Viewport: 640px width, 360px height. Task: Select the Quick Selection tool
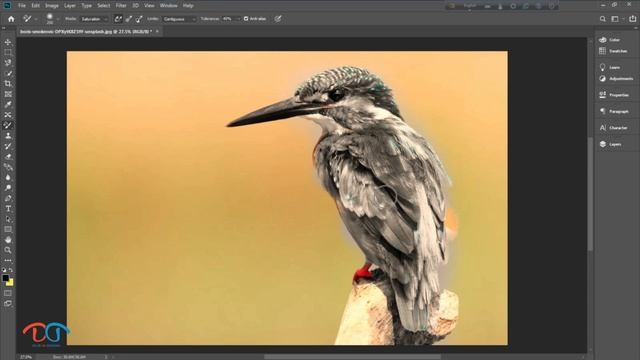(x=8, y=73)
